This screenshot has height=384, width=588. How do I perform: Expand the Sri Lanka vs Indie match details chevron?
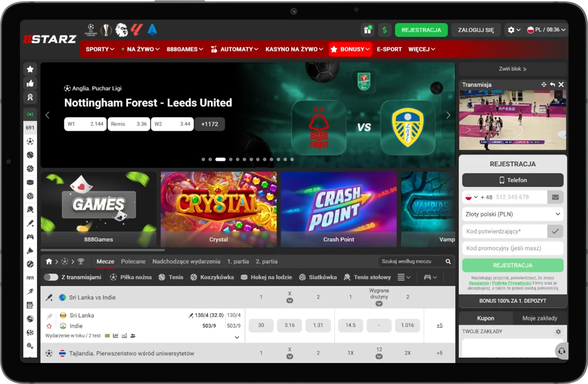pyautogui.click(x=237, y=337)
